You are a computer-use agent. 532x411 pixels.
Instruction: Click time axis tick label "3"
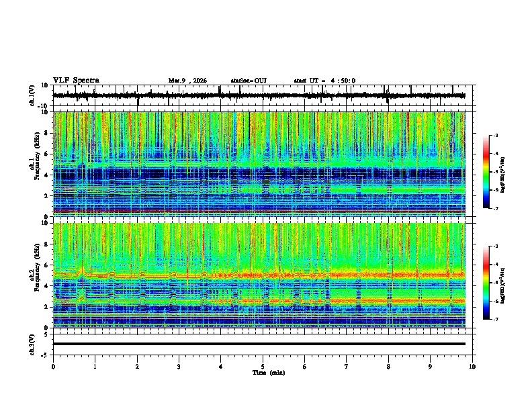[x=179, y=367]
